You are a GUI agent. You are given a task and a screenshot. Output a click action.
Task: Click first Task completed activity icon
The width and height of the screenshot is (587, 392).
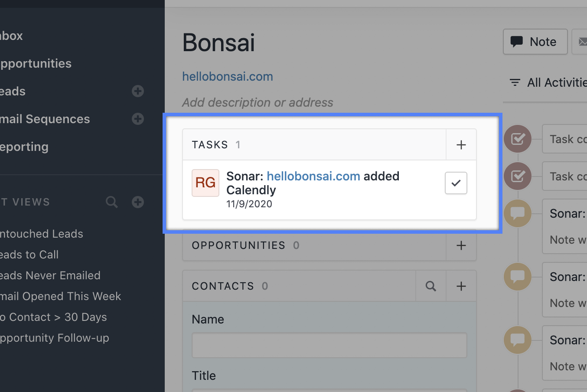pyautogui.click(x=518, y=139)
